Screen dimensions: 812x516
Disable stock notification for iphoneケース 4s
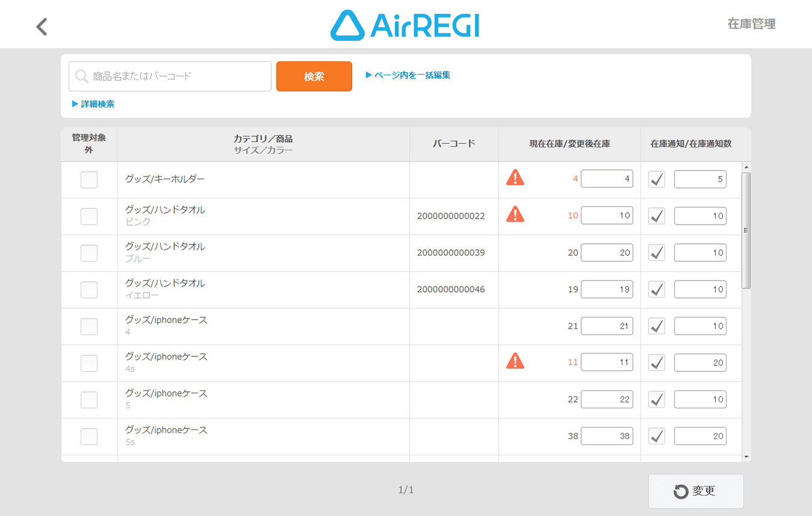click(x=657, y=362)
